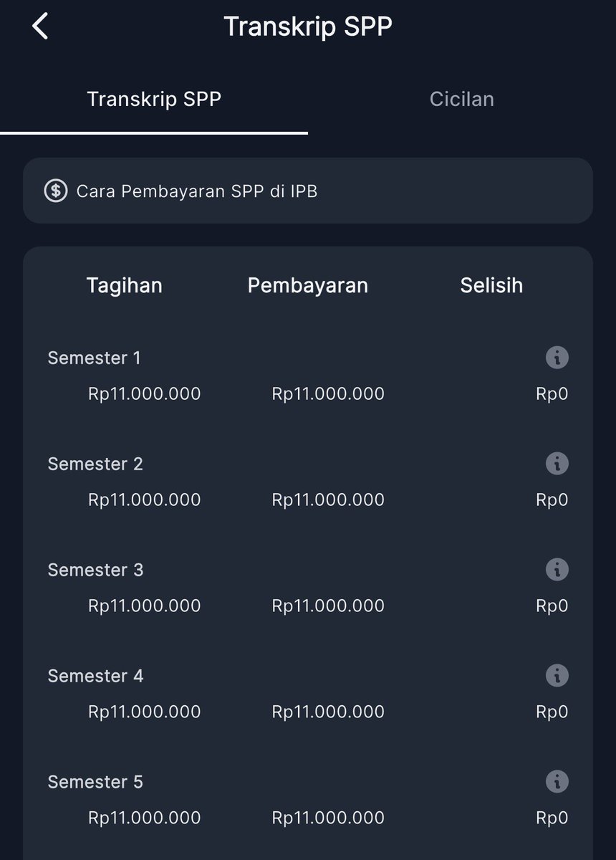616x860 pixels.
Task: Click the Tagihan column header
Action: pyautogui.click(x=125, y=285)
